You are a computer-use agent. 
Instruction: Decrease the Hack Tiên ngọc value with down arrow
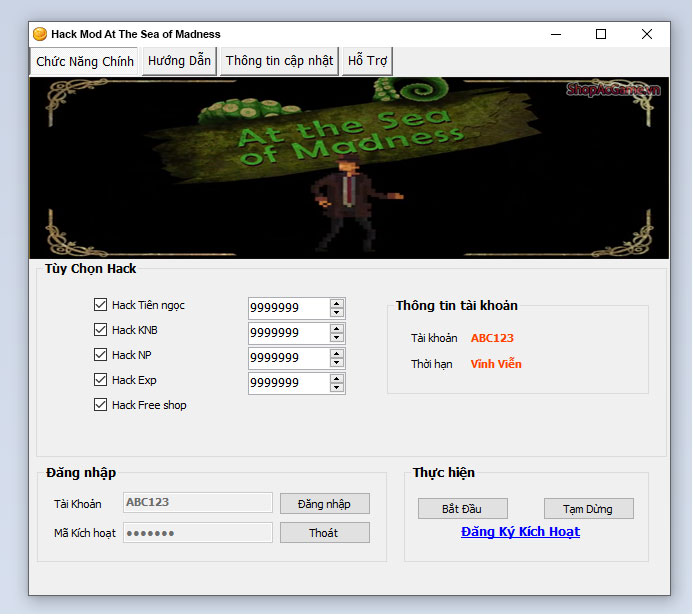click(337, 312)
